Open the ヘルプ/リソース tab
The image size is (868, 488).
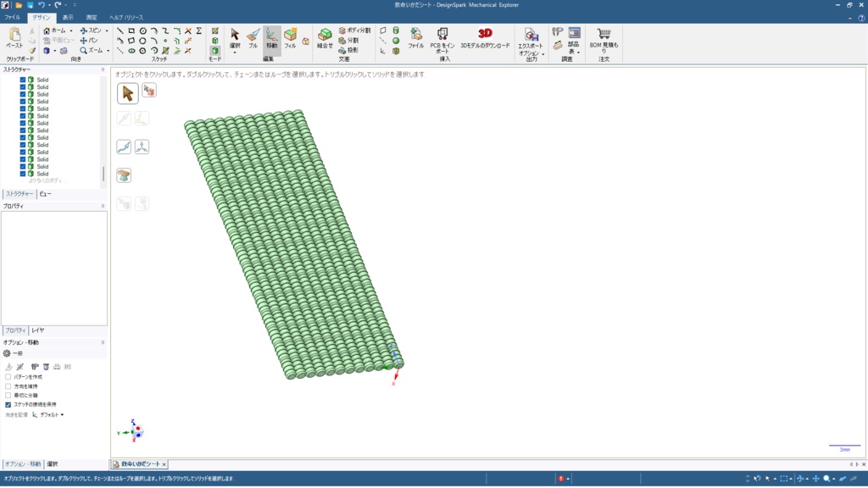click(x=126, y=18)
